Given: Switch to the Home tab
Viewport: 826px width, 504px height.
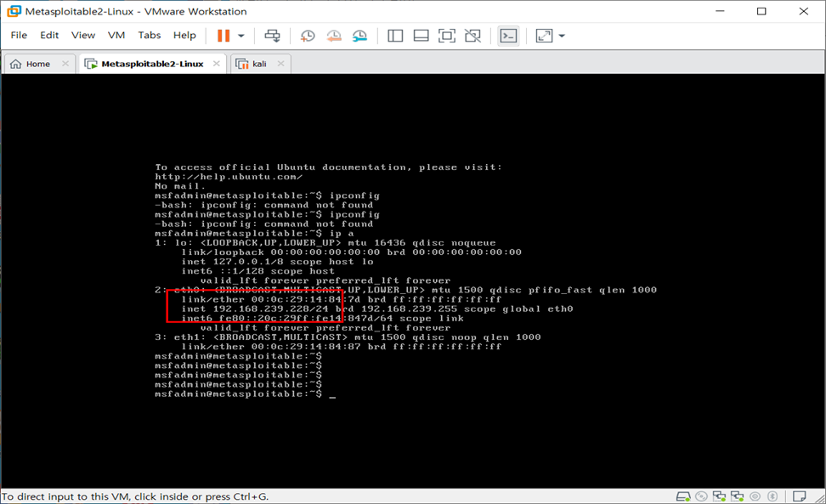Looking at the screenshot, I should tap(38, 64).
